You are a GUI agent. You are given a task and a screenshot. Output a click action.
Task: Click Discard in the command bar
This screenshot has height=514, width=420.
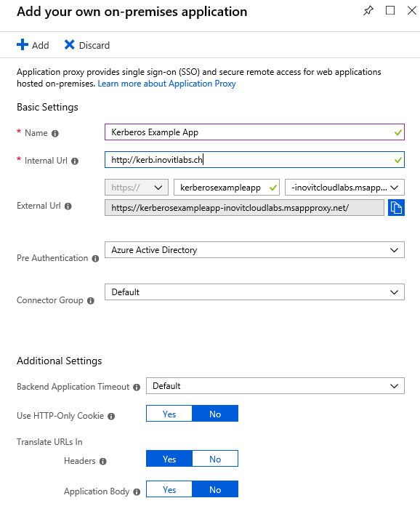[x=87, y=45]
